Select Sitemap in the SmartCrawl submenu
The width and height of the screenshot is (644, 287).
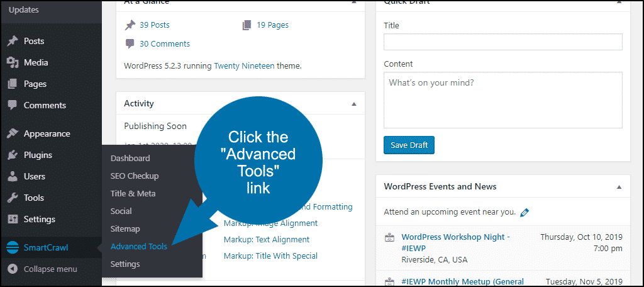click(125, 229)
